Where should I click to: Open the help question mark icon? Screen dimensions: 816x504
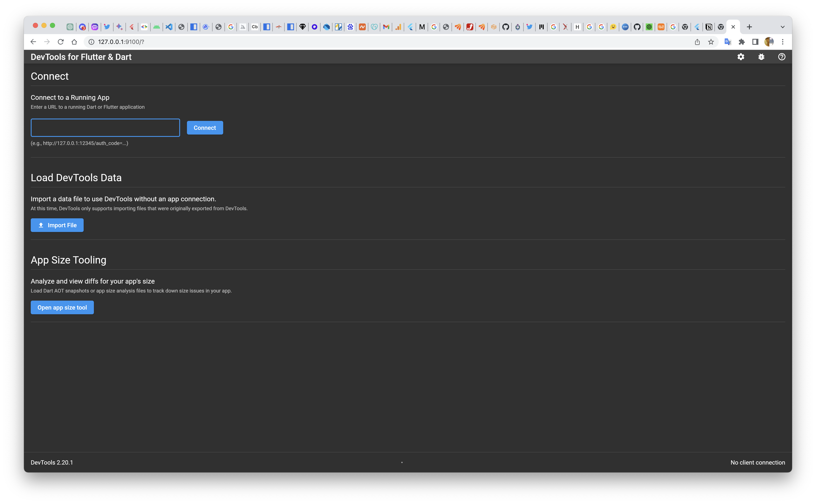coord(782,57)
